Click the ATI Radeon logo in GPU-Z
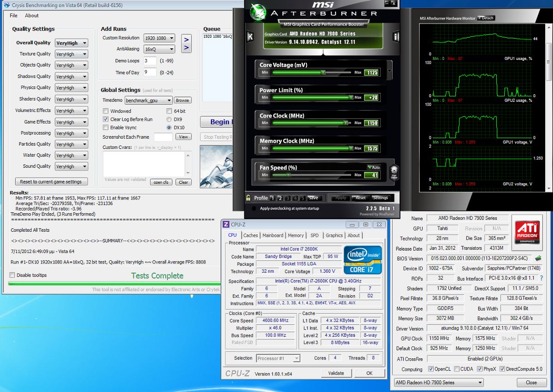553x392 pixels. tap(528, 232)
